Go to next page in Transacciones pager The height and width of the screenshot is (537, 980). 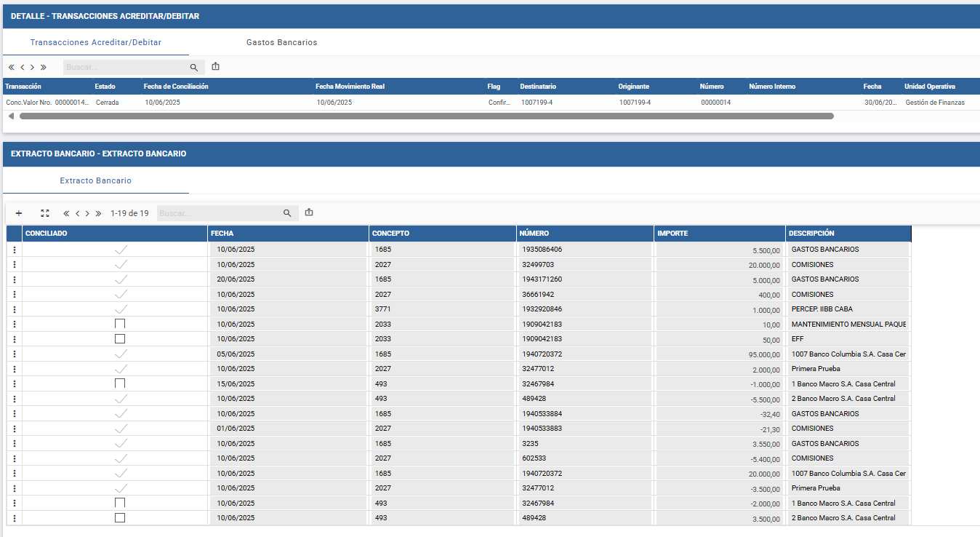[33, 67]
